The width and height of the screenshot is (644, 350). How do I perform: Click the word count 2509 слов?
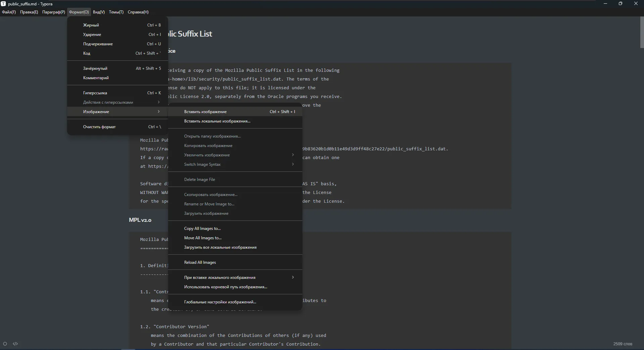[x=623, y=344]
